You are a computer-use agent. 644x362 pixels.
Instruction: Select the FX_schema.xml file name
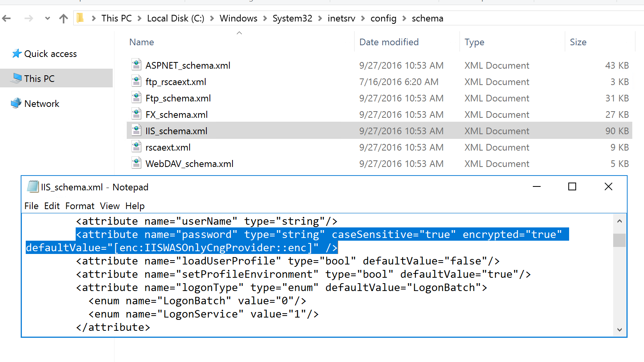(x=177, y=115)
